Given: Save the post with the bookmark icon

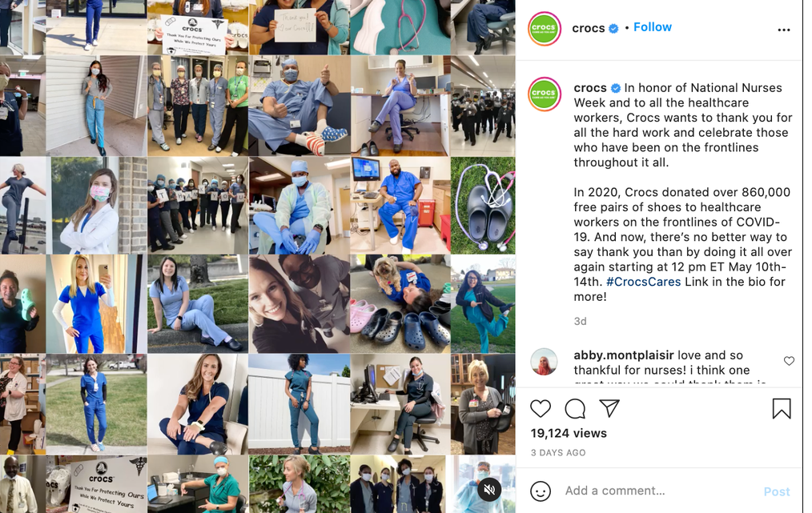Looking at the screenshot, I should pos(782,408).
